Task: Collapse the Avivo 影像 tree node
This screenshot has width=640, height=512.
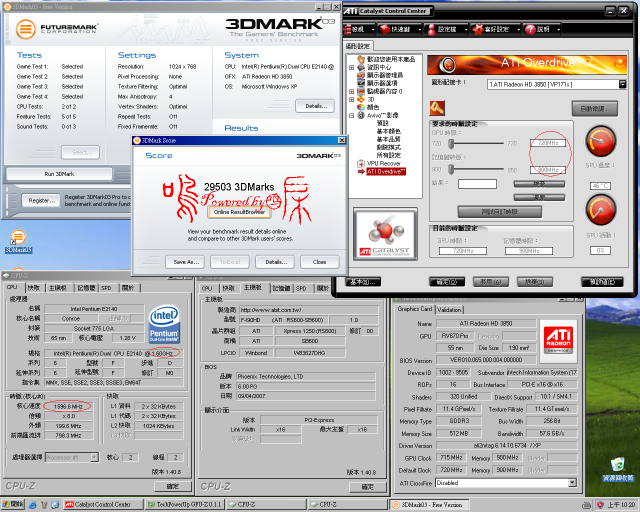Action: [351, 116]
